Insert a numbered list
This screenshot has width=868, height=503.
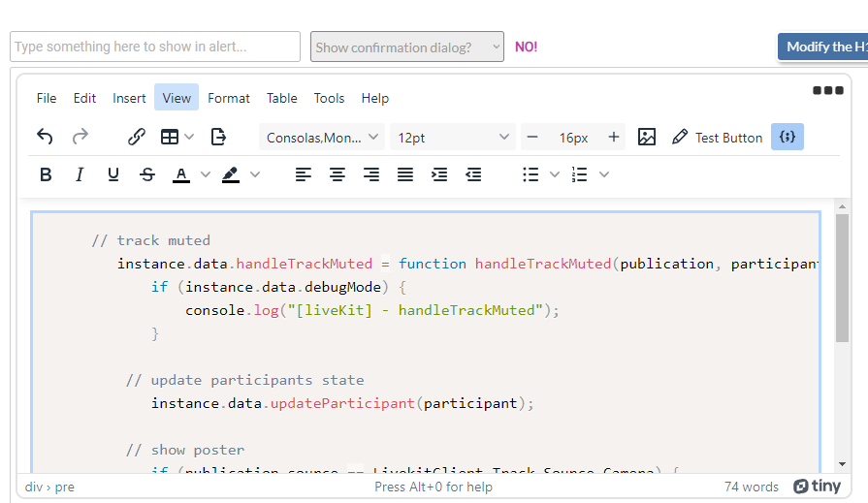click(x=580, y=174)
